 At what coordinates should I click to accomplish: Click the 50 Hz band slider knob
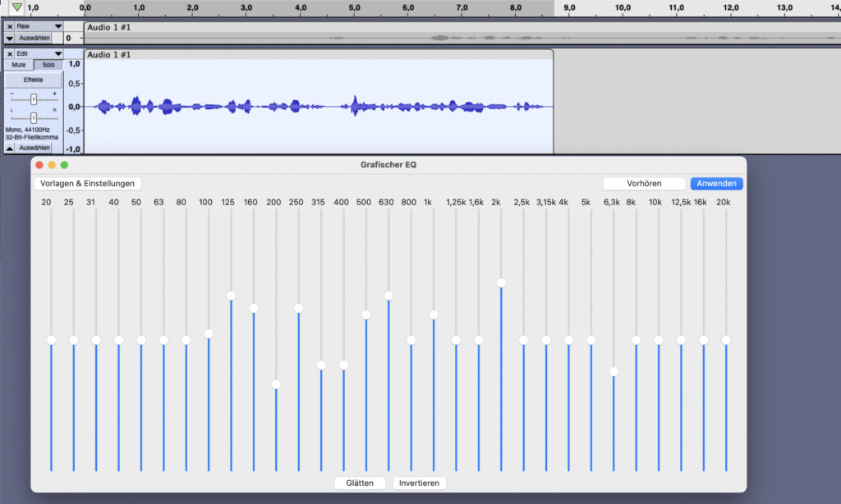click(141, 340)
